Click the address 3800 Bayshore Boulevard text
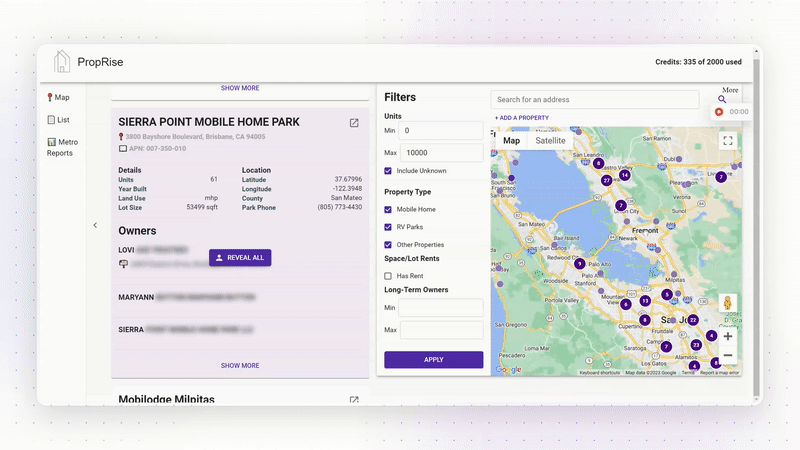Viewport: 800px width, 450px height. (195, 137)
